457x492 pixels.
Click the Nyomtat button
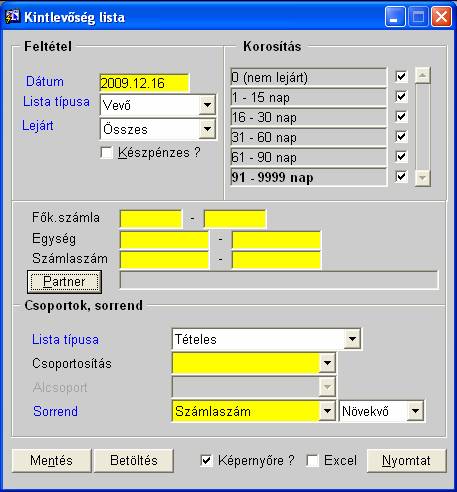point(406,461)
